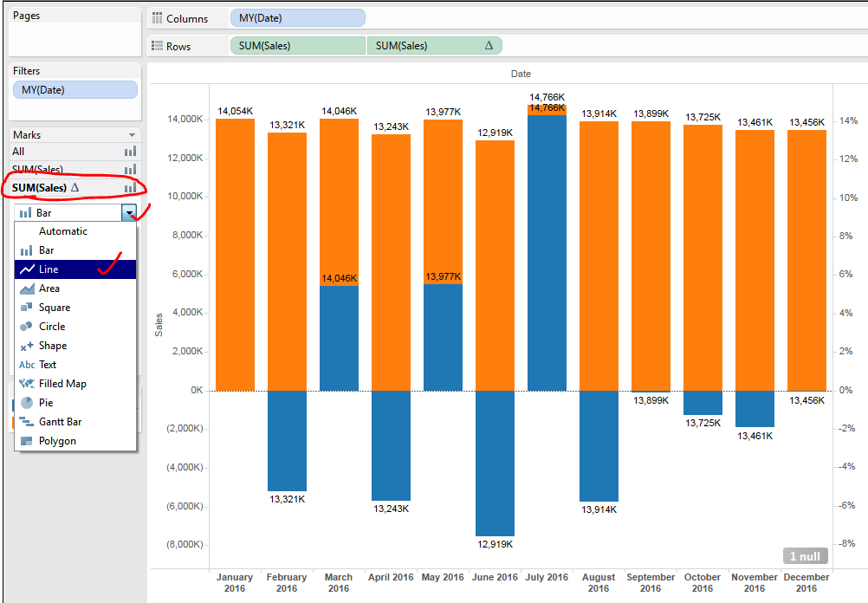Click the MY(Date) pill on Columns shelf
This screenshot has width=868, height=603.
(298, 18)
